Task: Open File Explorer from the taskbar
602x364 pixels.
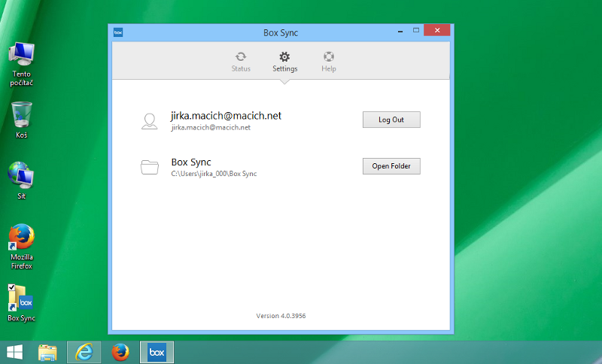Action: 47,352
